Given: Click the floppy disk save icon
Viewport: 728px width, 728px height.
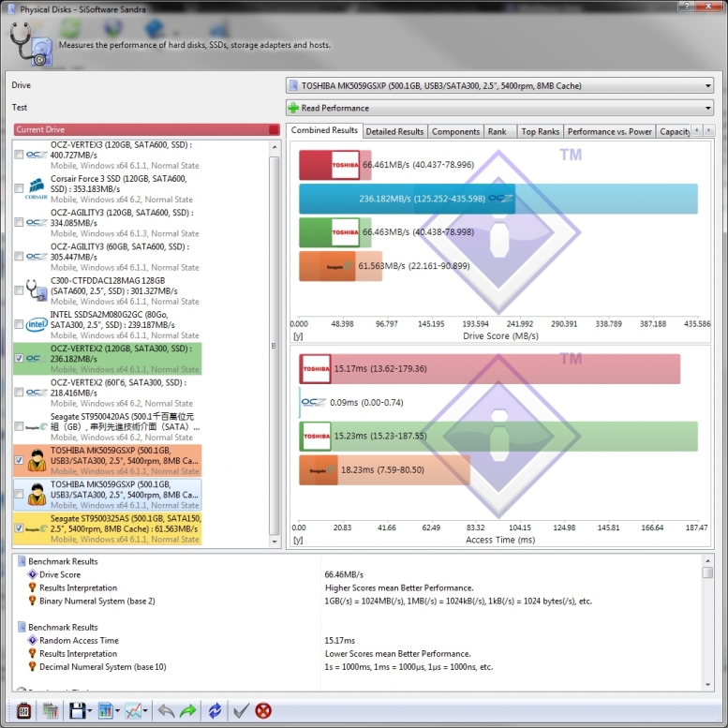Looking at the screenshot, I should [x=77, y=711].
